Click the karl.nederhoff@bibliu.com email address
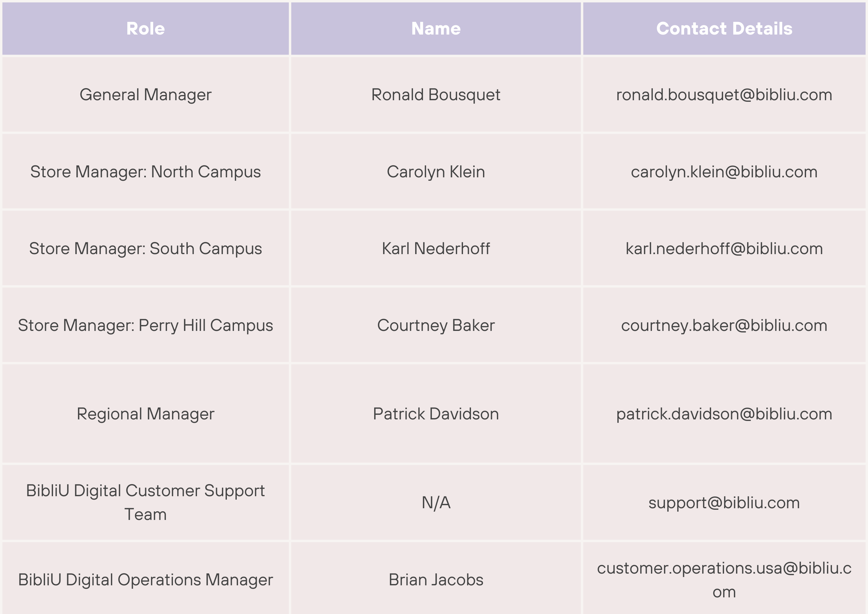The height and width of the screenshot is (614, 868). (x=724, y=249)
